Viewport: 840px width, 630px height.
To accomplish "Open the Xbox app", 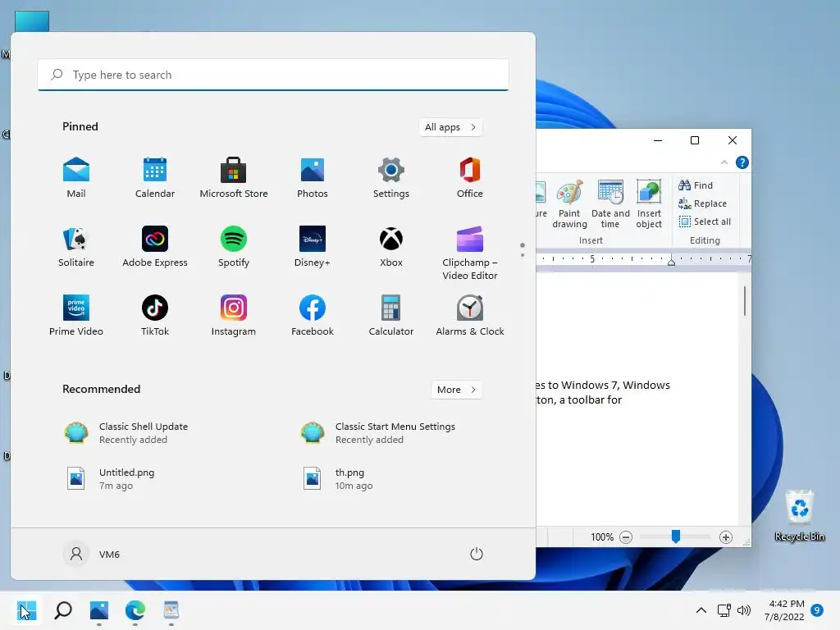I will click(391, 246).
